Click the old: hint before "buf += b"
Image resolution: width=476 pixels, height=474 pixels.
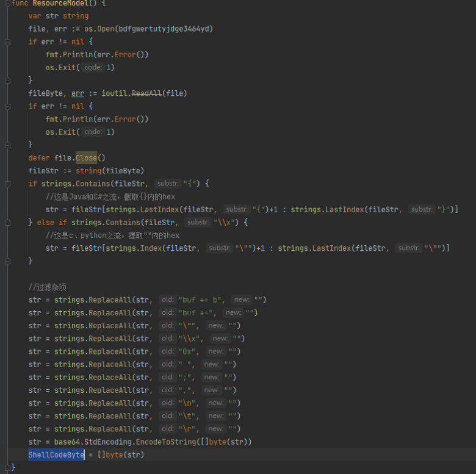[x=168, y=300]
